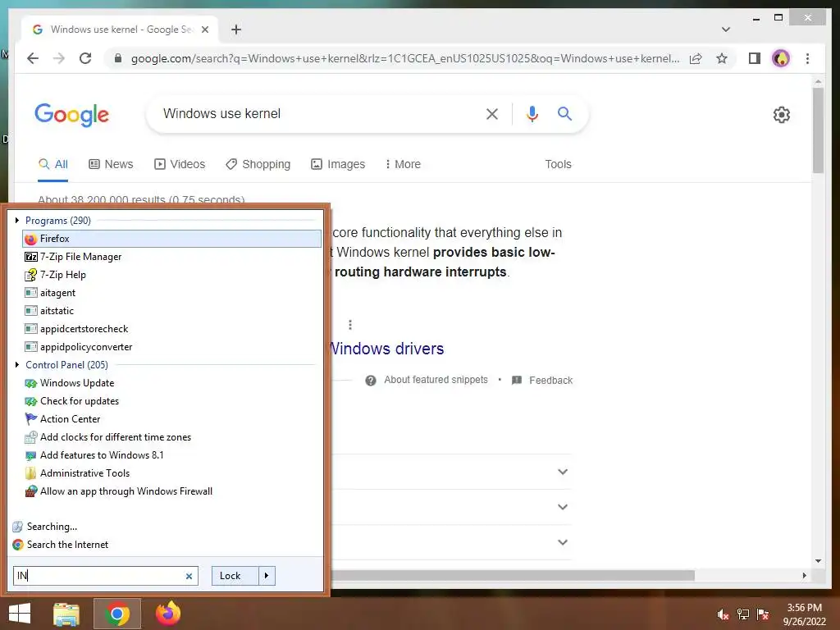Image resolution: width=840 pixels, height=630 pixels.
Task: Select the aitstatic program entry
Action: click(x=171, y=311)
